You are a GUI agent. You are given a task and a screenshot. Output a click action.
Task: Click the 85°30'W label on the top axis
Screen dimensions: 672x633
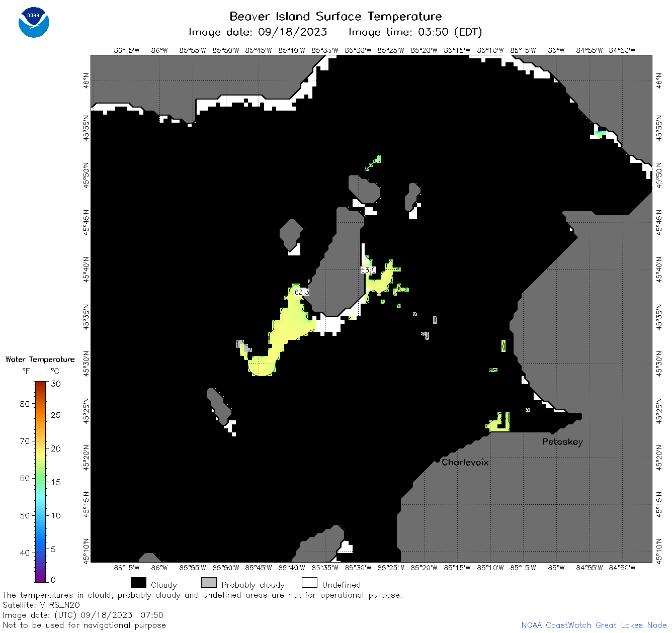358,50
